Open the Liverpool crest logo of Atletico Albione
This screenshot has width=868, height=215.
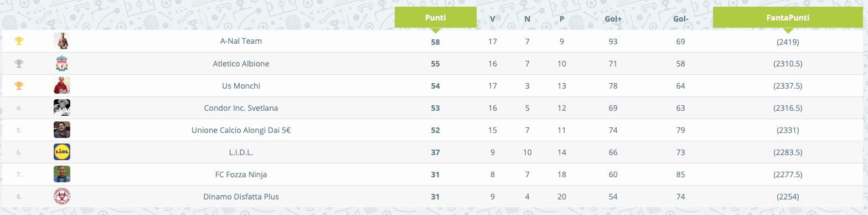tap(62, 64)
